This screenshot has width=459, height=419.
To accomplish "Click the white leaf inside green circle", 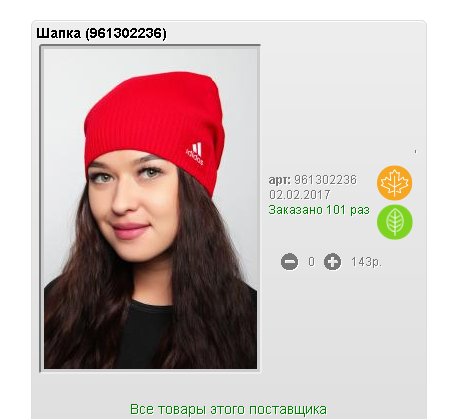I will (395, 222).
